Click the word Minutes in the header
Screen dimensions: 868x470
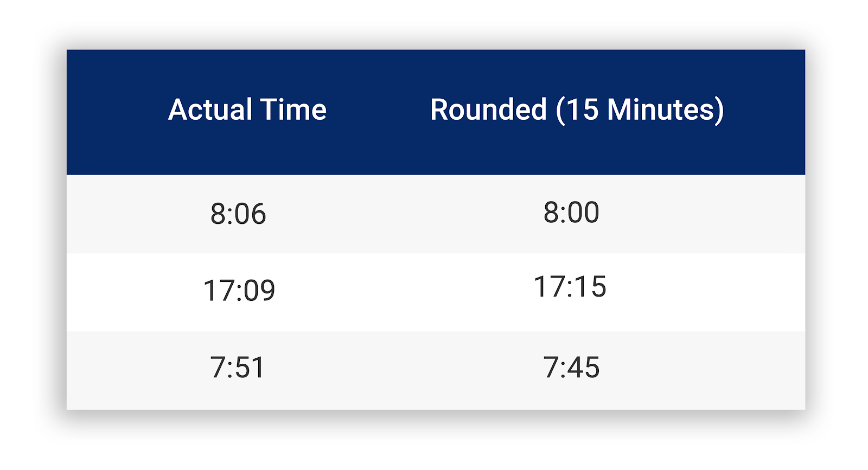pyautogui.click(x=661, y=110)
